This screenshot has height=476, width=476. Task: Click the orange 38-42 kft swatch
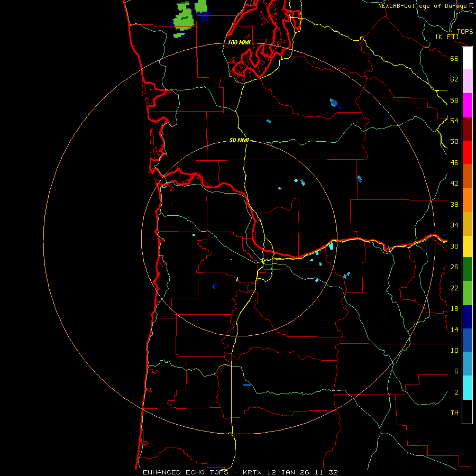tap(467, 200)
